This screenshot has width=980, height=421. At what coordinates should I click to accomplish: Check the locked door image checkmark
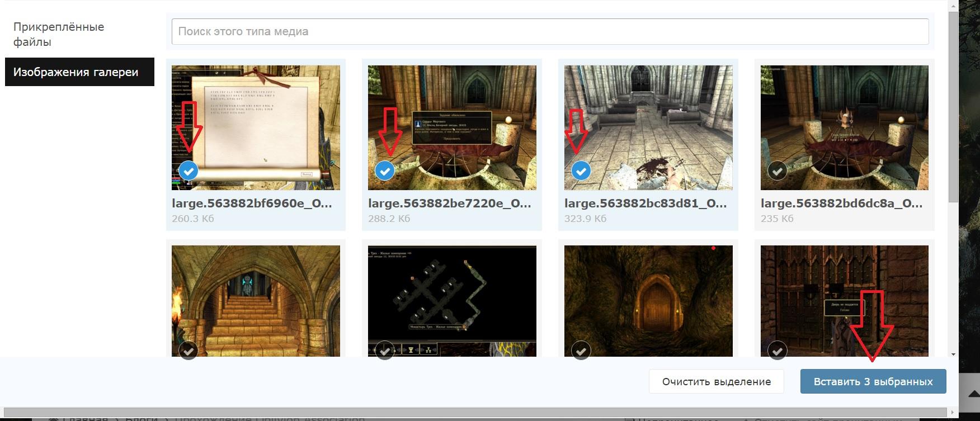point(778,351)
